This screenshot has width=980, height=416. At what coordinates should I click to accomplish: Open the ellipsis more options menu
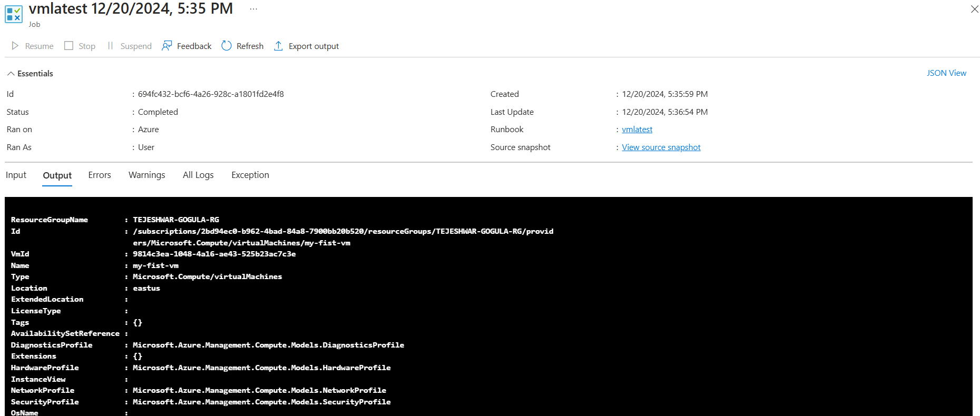click(253, 9)
